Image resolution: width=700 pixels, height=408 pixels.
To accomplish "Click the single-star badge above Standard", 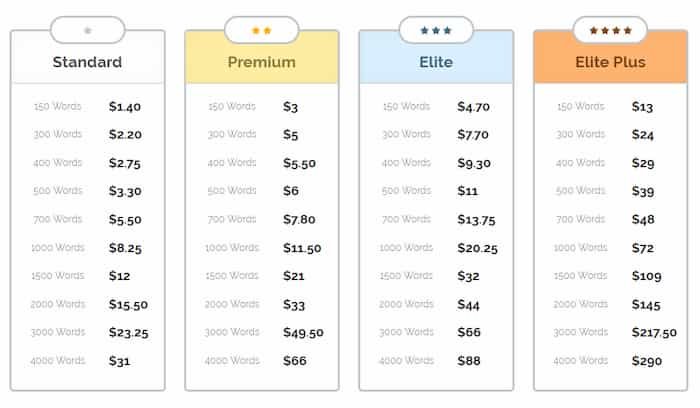I will (x=88, y=31).
